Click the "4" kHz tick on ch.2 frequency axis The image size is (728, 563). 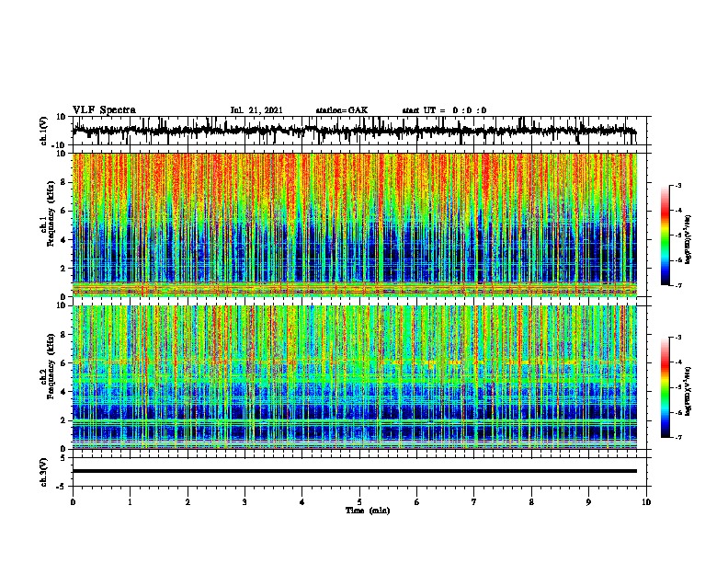pyautogui.click(x=63, y=392)
